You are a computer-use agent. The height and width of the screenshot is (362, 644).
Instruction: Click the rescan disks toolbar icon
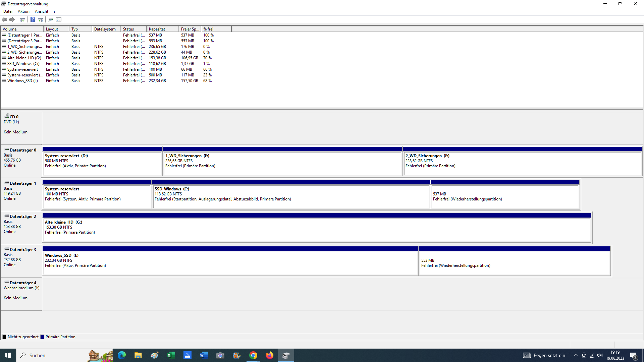51,20
